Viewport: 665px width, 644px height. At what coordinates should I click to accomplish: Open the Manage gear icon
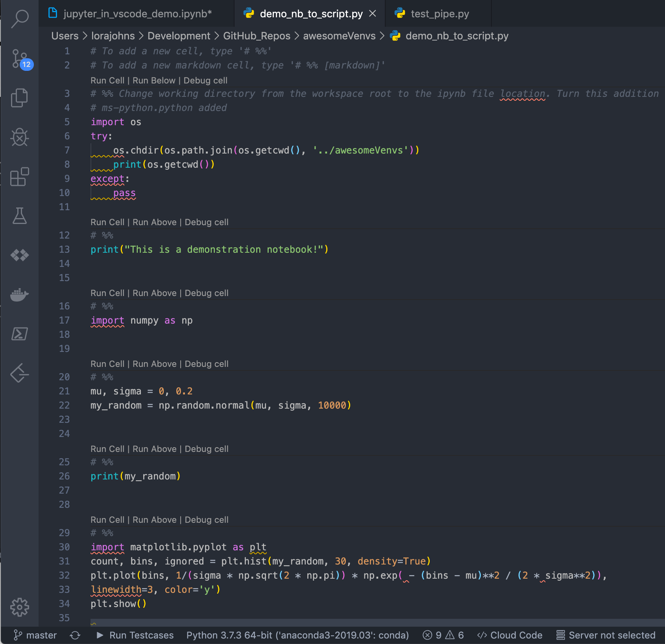click(20, 607)
